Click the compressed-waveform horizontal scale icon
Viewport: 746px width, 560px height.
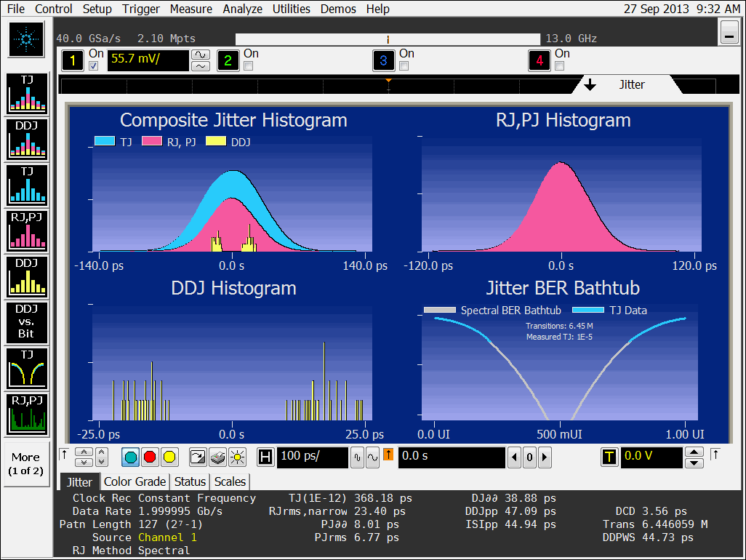coord(357,457)
